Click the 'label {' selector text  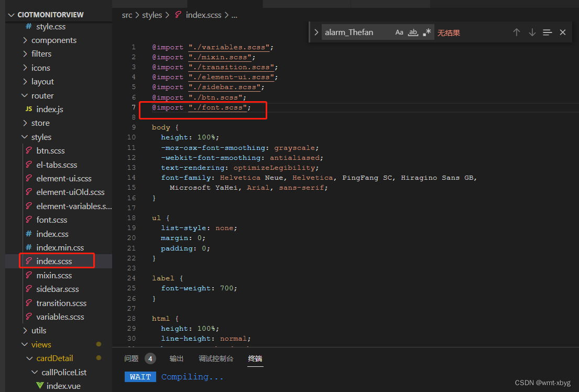click(167, 278)
